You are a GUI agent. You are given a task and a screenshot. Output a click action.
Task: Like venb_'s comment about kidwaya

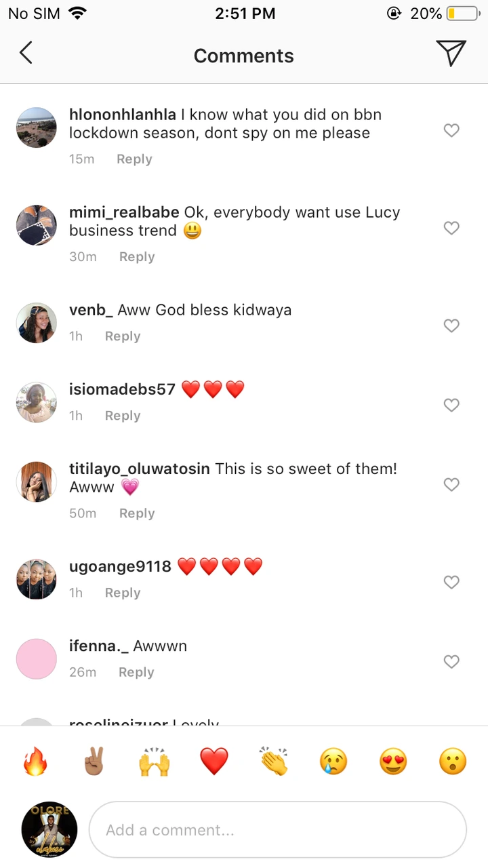(x=451, y=325)
